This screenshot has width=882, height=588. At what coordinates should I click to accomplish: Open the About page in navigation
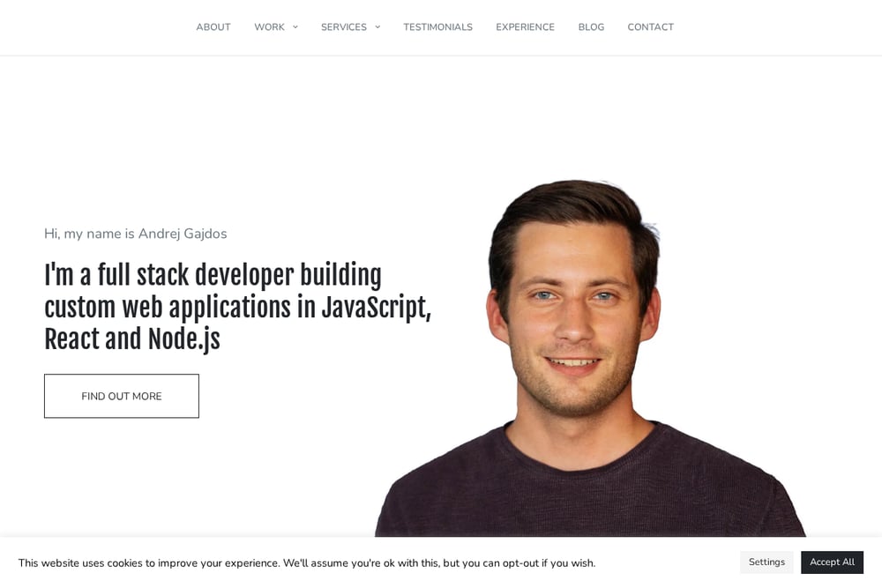coord(213,27)
